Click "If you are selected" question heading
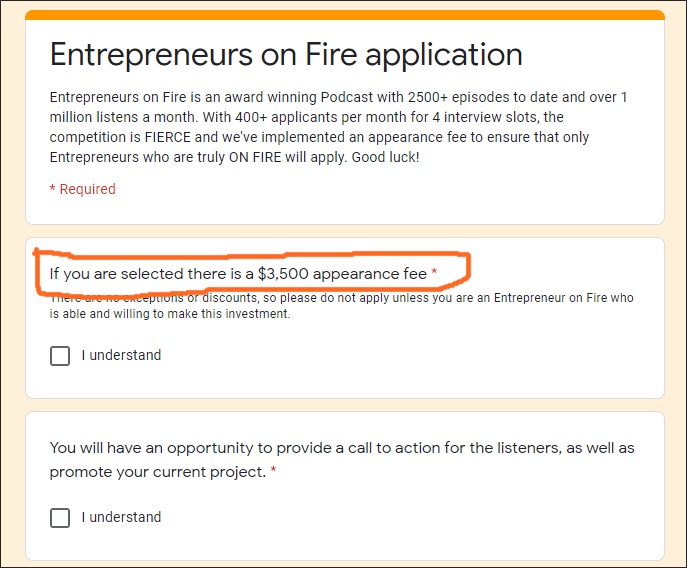Viewport: 687px width, 568px height. pyautogui.click(x=115, y=273)
